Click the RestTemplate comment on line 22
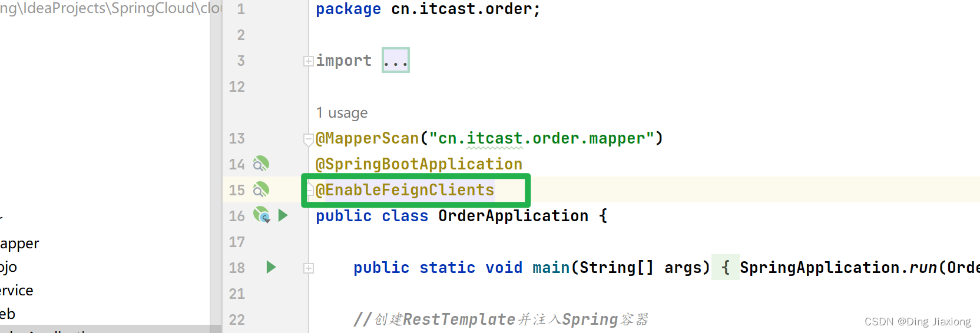This screenshot has height=333, width=980. point(501,319)
